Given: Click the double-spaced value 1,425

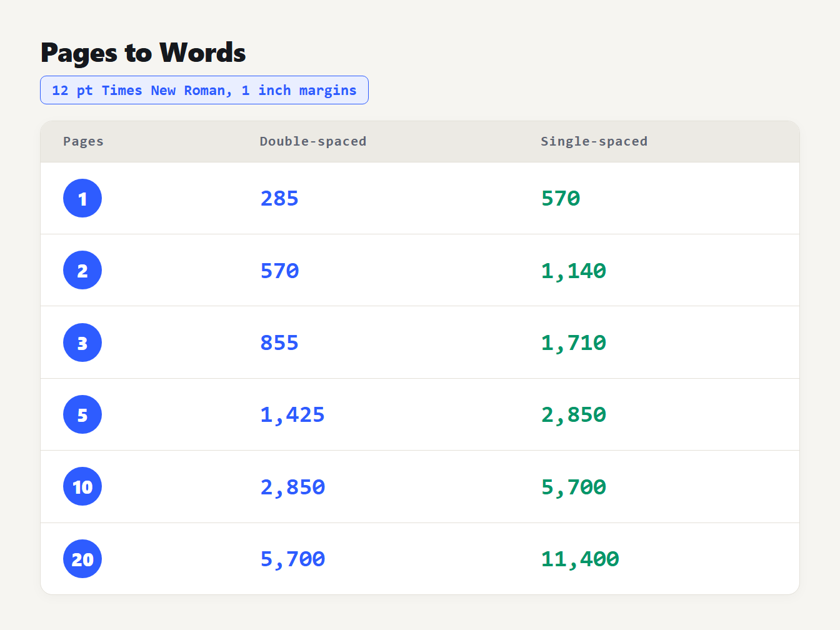Looking at the screenshot, I should click(292, 414).
